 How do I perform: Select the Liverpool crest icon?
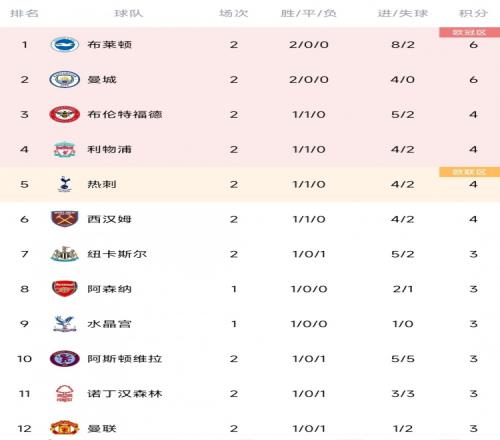[x=65, y=149]
